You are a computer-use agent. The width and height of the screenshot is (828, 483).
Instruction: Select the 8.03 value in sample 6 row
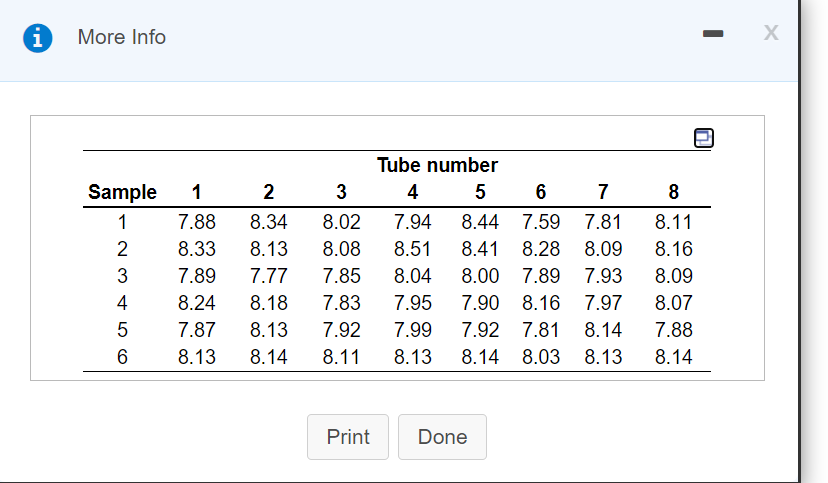click(x=541, y=357)
